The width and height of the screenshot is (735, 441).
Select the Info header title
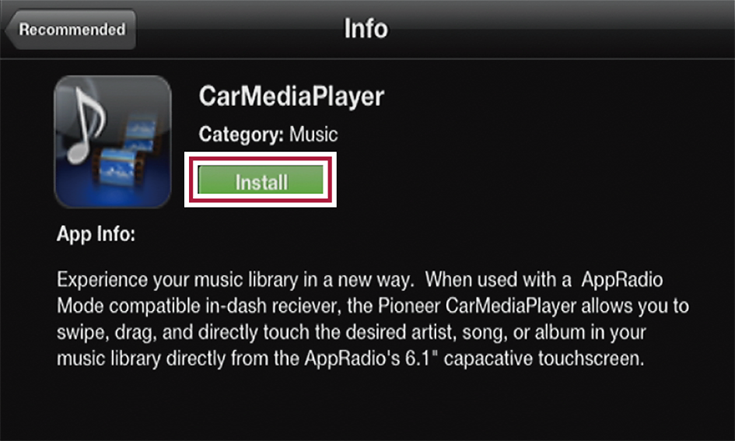[366, 29]
